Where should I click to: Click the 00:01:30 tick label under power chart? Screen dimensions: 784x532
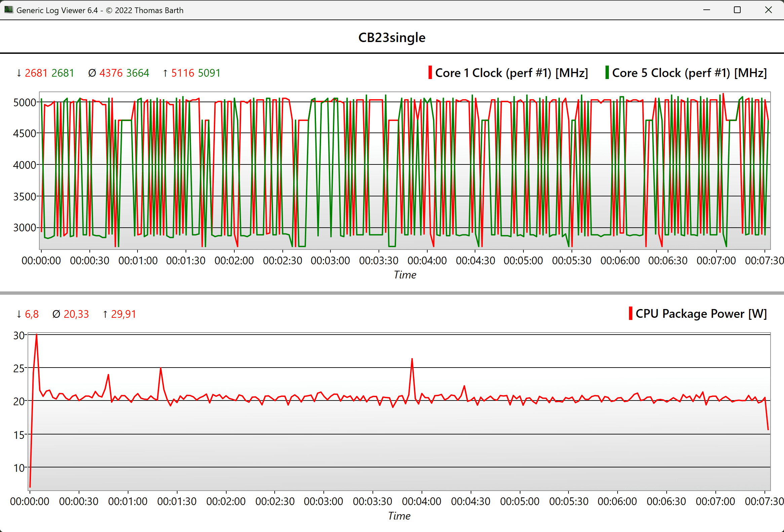click(x=177, y=501)
